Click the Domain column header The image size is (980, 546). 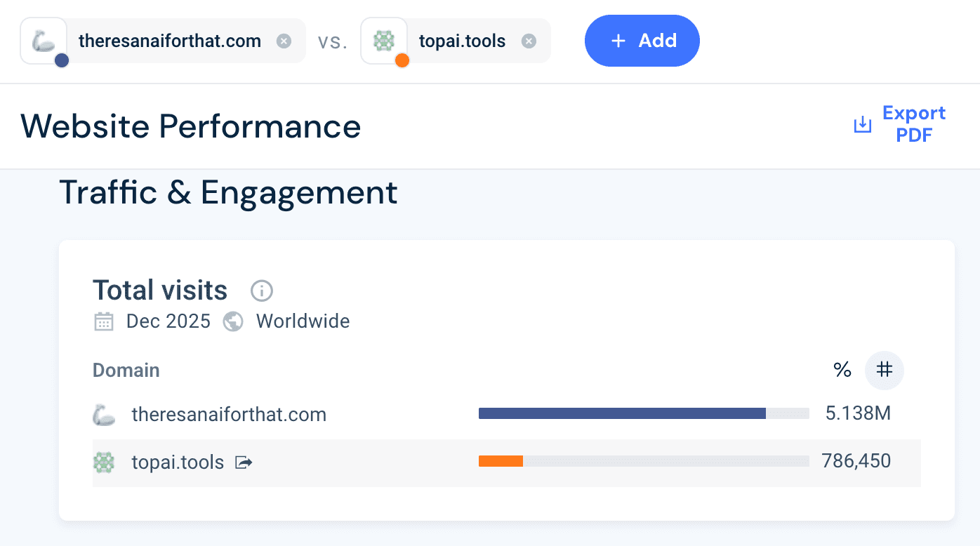pyautogui.click(x=126, y=370)
